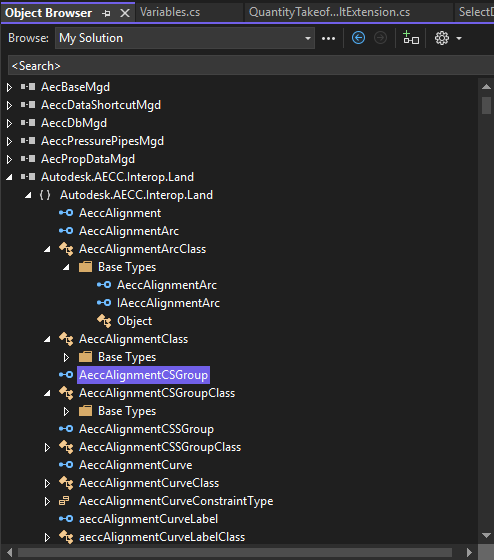Screen dimensions: 494x560
Task: Click the ellipsis edit custom component set button
Action: [x=328, y=38]
